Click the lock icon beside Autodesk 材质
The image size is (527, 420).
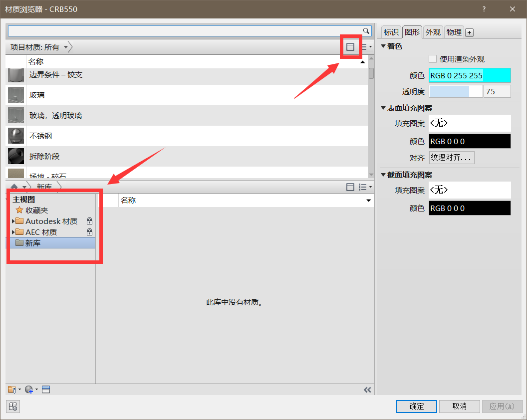(x=89, y=221)
